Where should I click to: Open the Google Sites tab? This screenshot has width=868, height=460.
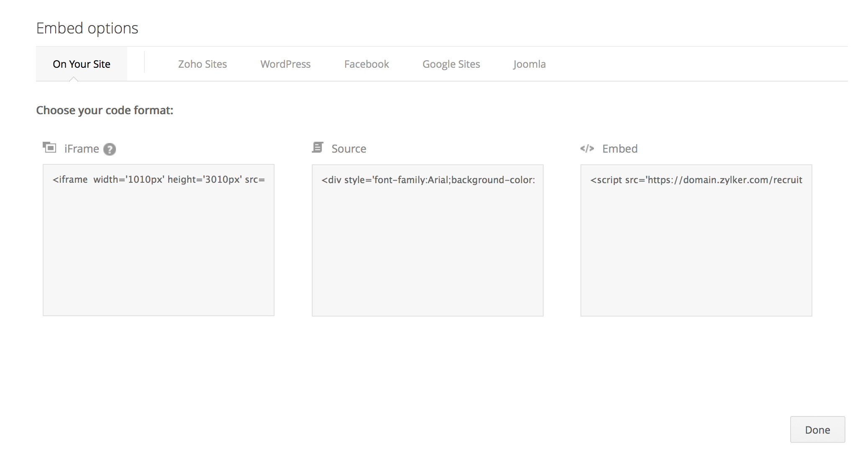tap(451, 64)
